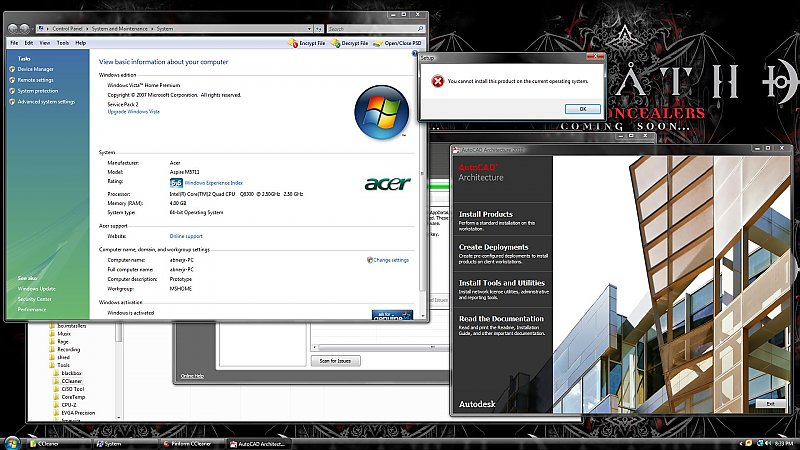Open Performance under See also
This screenshot has height=450, width=800.
coord(32,310)
